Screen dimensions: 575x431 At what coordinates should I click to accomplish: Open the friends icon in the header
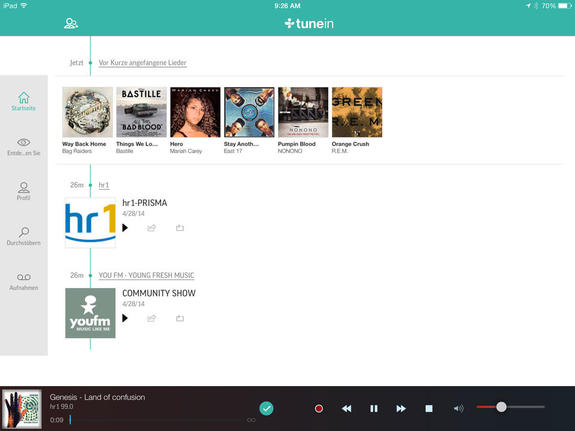coord(70,23)
